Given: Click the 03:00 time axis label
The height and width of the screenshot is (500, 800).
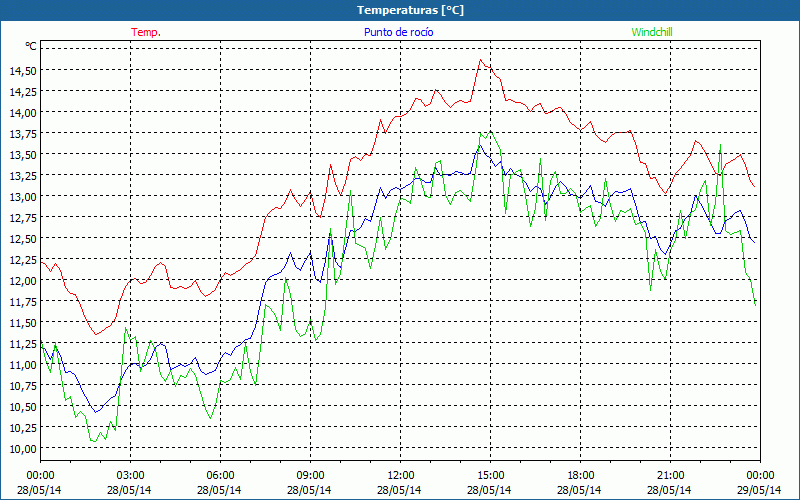Looking at the screenshot, I should click(x=131, y=475).
